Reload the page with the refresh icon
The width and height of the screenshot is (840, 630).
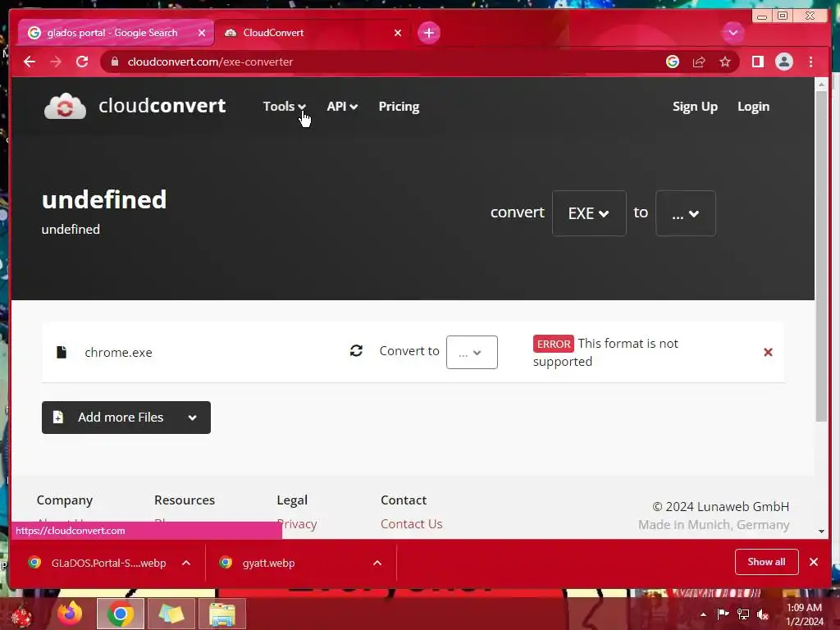82,62
